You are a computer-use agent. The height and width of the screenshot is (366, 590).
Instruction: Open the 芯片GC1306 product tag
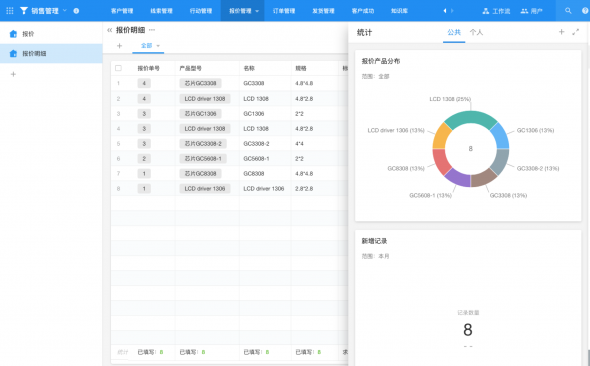200,114
